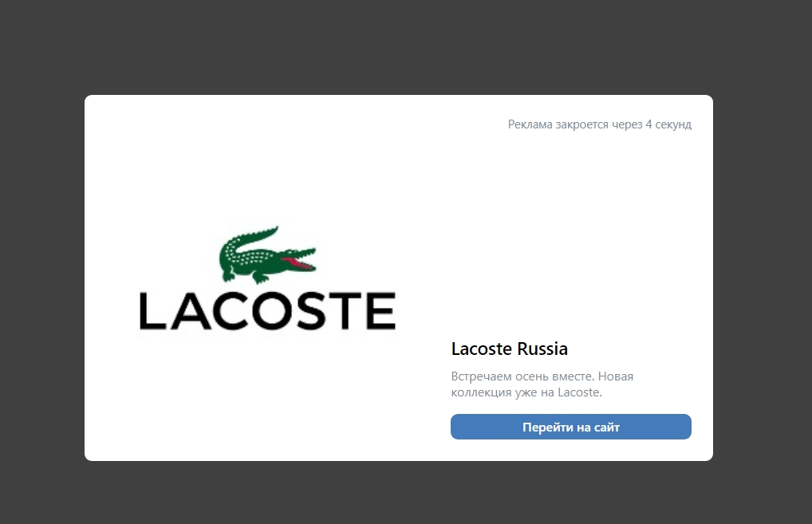Click the black LACOSTE wordmark

click(267, 311)
